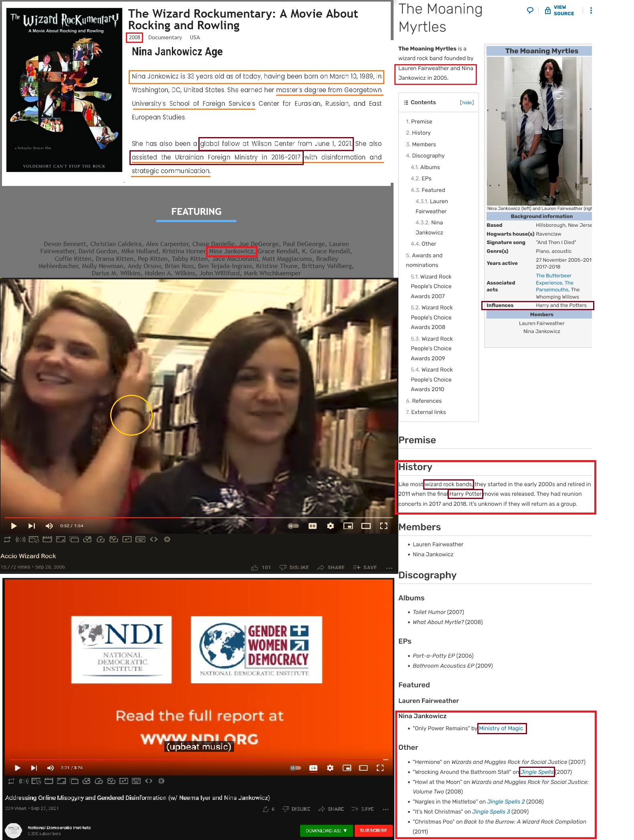Open The Butterbeer Experience link

tap(554, 279)
